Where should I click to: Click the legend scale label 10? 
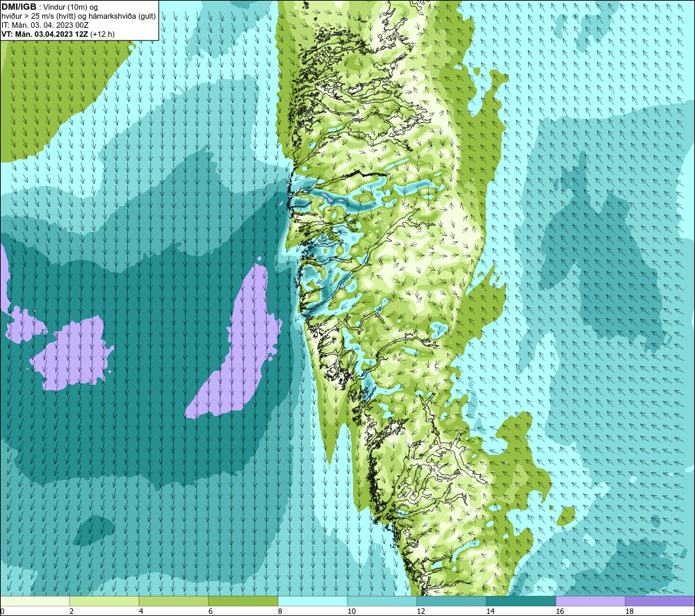pyautogui.click(x=351, y=611)
